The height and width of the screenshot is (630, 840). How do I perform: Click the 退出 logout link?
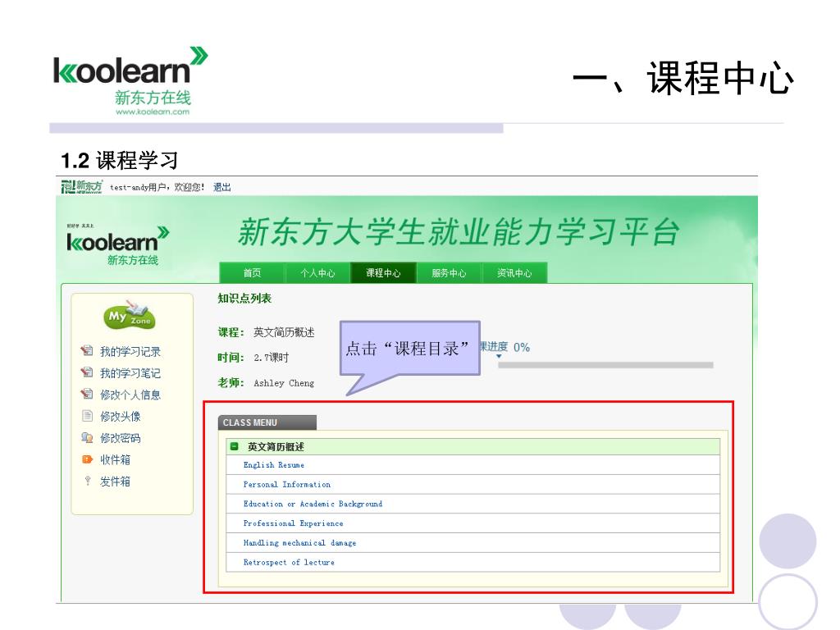click(221, 187)
